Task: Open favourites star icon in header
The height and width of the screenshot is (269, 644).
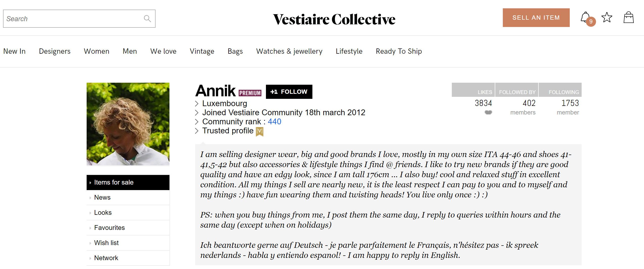Action: 607,18
